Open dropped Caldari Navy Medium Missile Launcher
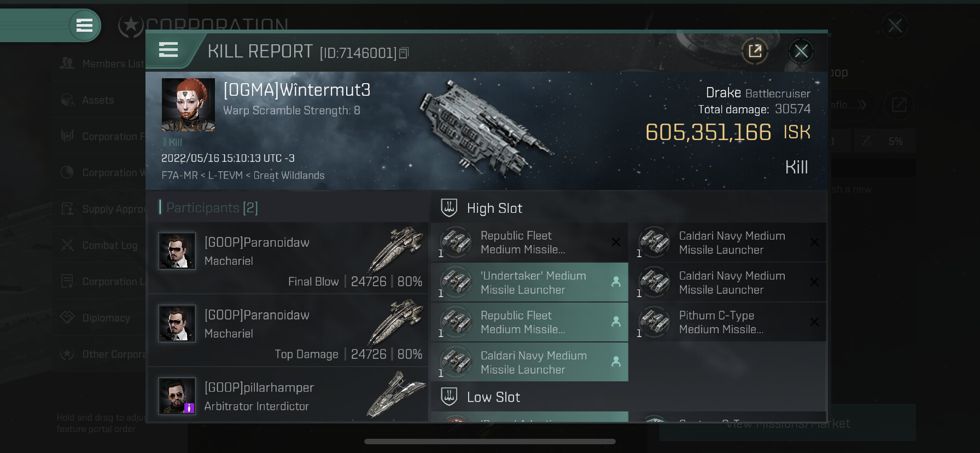This screenshot has height=453, width=980. coord(529,362)
